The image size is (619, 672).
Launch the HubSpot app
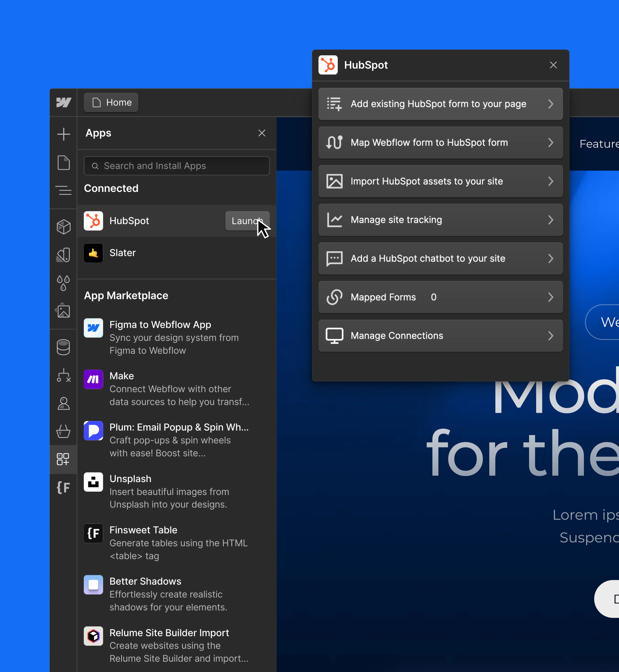(248, 221)
